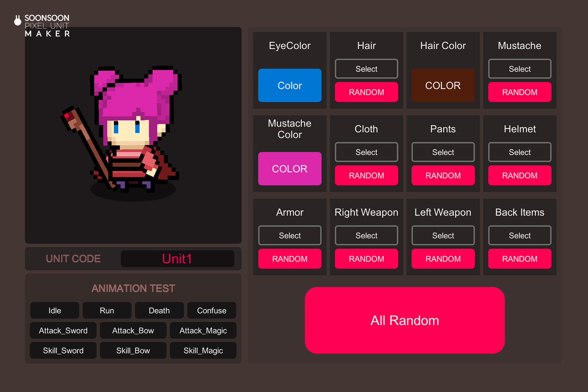Click the Unit1 unit code field
This screenshot has height=392, width=588.
177,258
